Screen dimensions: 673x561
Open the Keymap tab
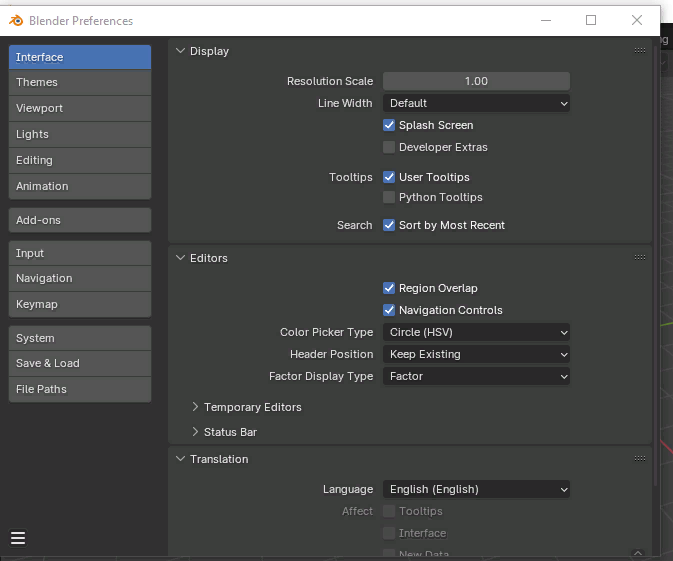click(x=80, y=304)
